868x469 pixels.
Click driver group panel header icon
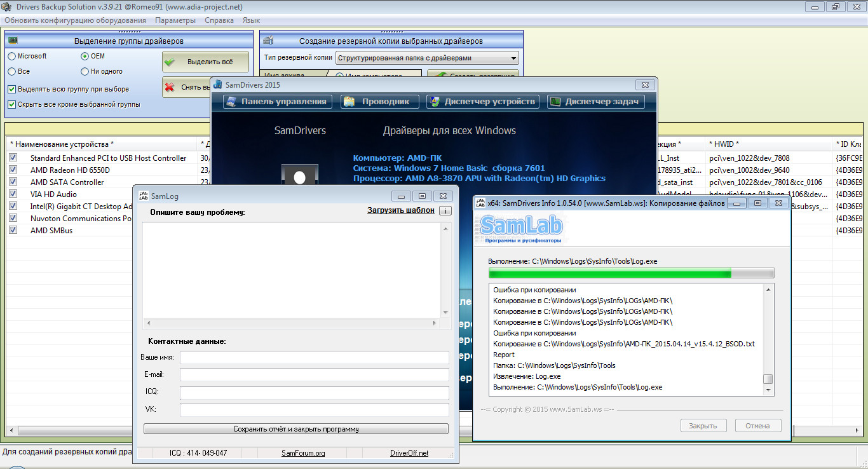(x=13, y=41)
